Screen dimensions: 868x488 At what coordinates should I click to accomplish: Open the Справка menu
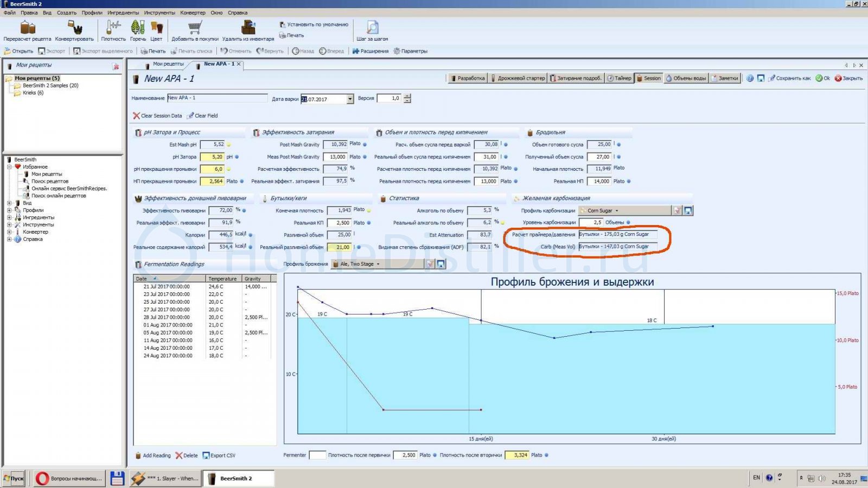238,12
